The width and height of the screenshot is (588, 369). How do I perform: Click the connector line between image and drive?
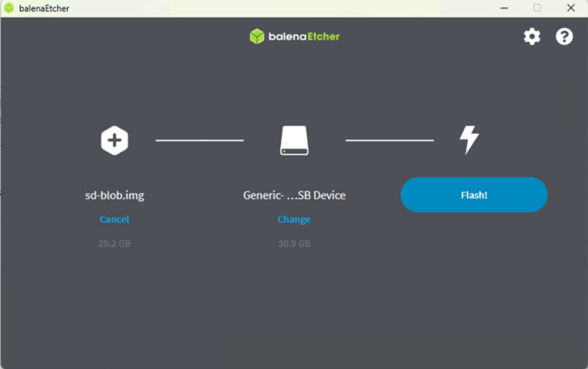pyautogui.click(x=199, y=140)
